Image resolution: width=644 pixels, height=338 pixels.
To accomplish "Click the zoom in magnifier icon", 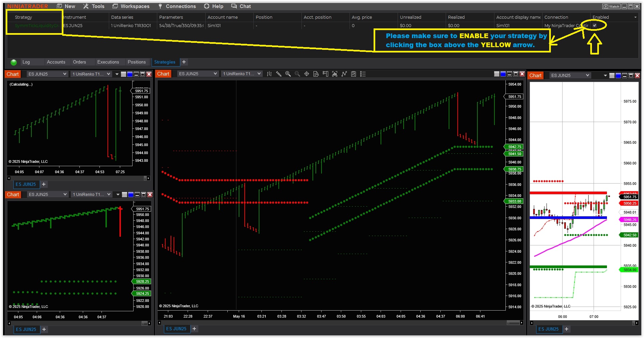I will pos(288,74).
